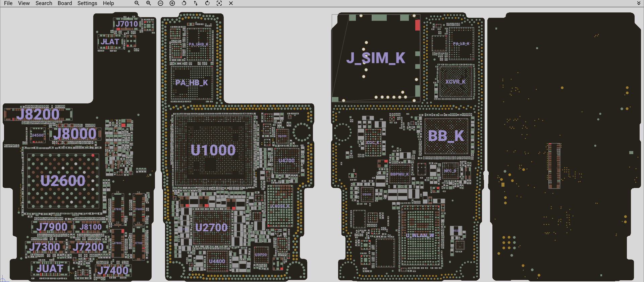Flip the board using up-down arrows icon
The width and height of the screenshot is (644, 282).
[196, 3]
